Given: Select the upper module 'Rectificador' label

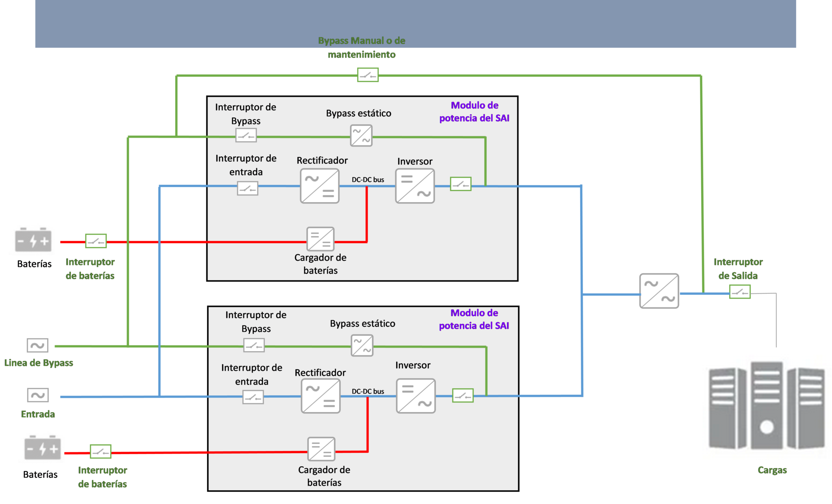Looking at the screenshot, I should (322, 160).
